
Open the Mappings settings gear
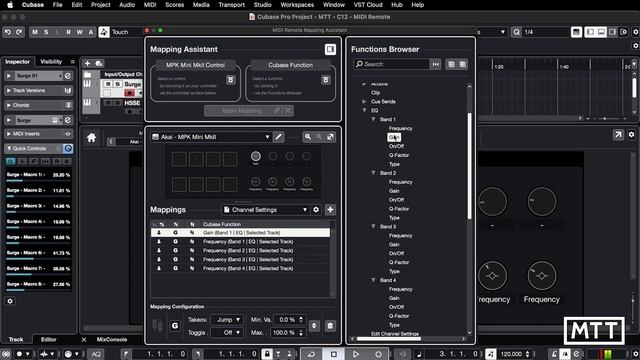point(316,210)
